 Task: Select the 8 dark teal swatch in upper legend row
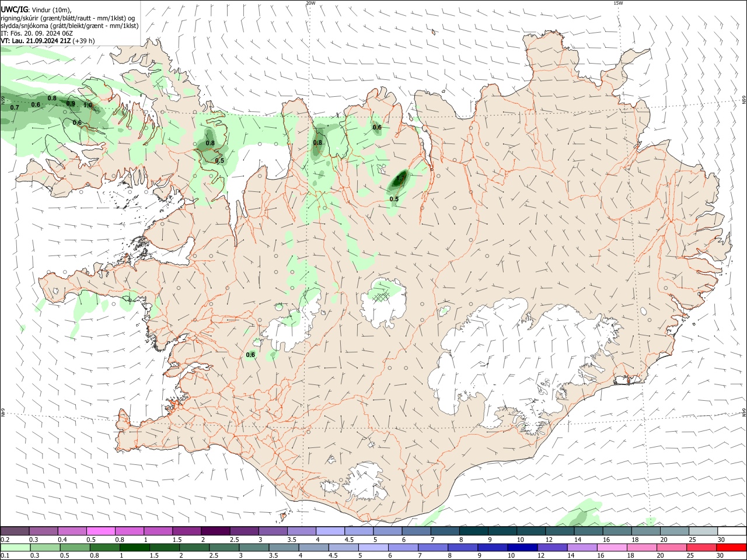coord(474,531)
